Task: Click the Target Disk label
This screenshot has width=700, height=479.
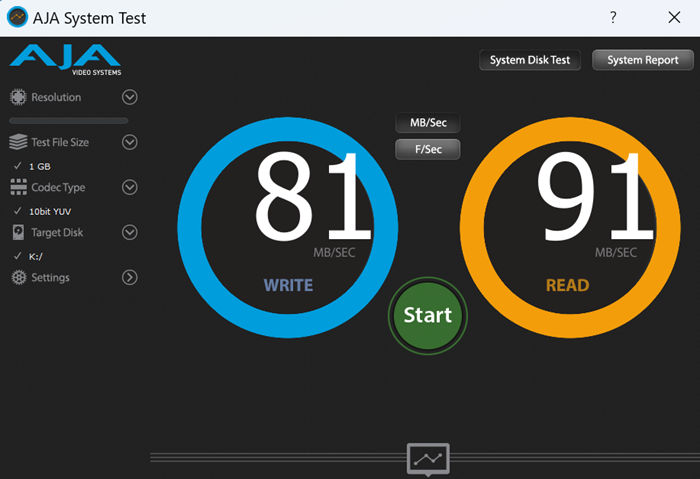Action: pyautogui.click(x=57, y=233)
